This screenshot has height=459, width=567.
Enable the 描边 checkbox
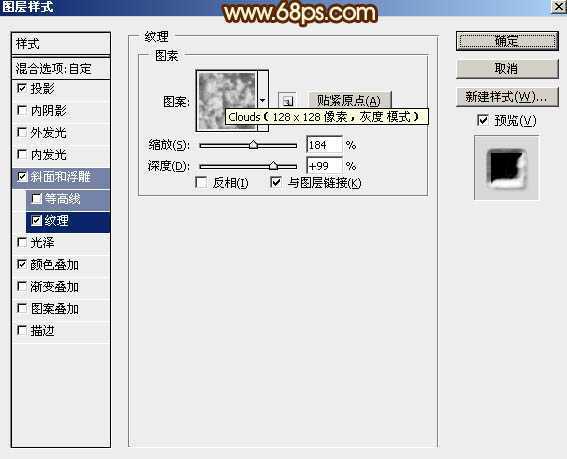pyautogui.click(x=22, y=330)
